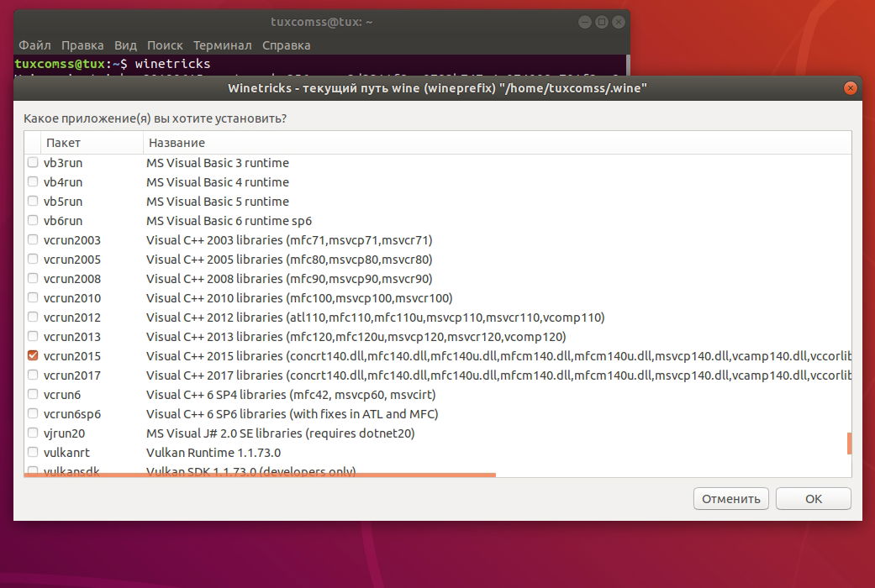Select the vjrun20 checkbox
Image resolution: width=875 pixels, height=588 pixels.
pyautogui.click(x=33, y=433)
